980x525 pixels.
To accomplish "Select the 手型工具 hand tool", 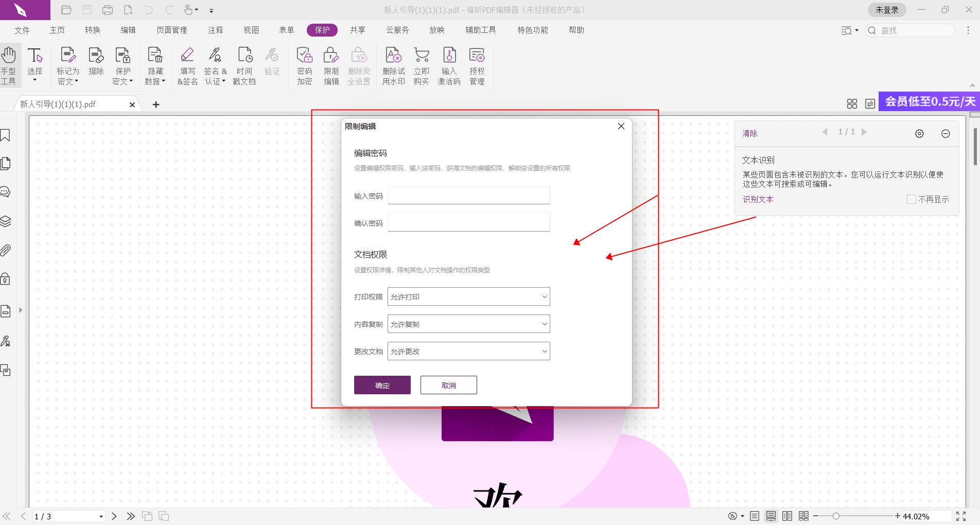I will pos(9,66).
